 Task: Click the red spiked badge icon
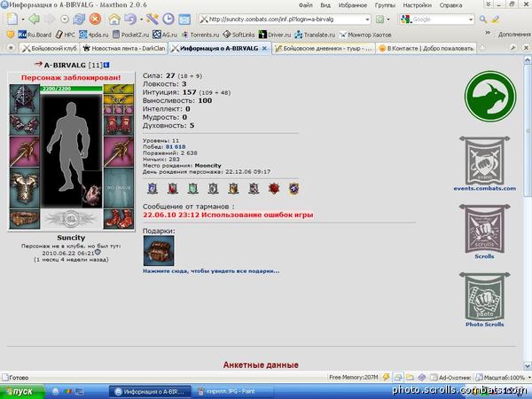[x=274, y=188]
